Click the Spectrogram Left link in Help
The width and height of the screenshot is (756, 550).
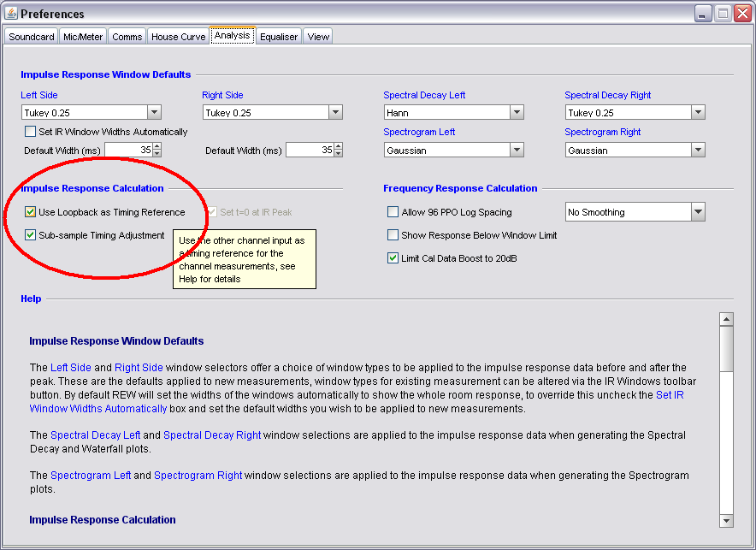(91, 476)
